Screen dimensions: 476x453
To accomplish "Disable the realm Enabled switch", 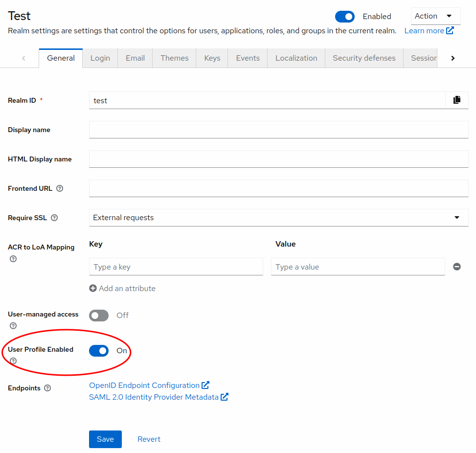I will pos(345,17).
